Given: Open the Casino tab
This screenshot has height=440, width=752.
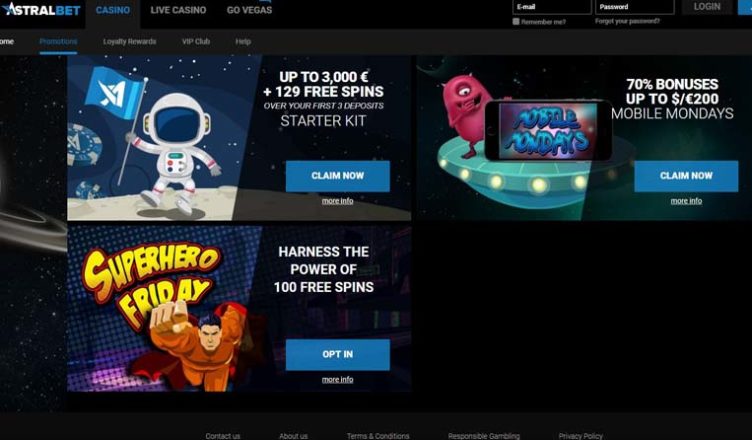Looking at the screenshot, I should pyautogui.click(x=113, y=11).
